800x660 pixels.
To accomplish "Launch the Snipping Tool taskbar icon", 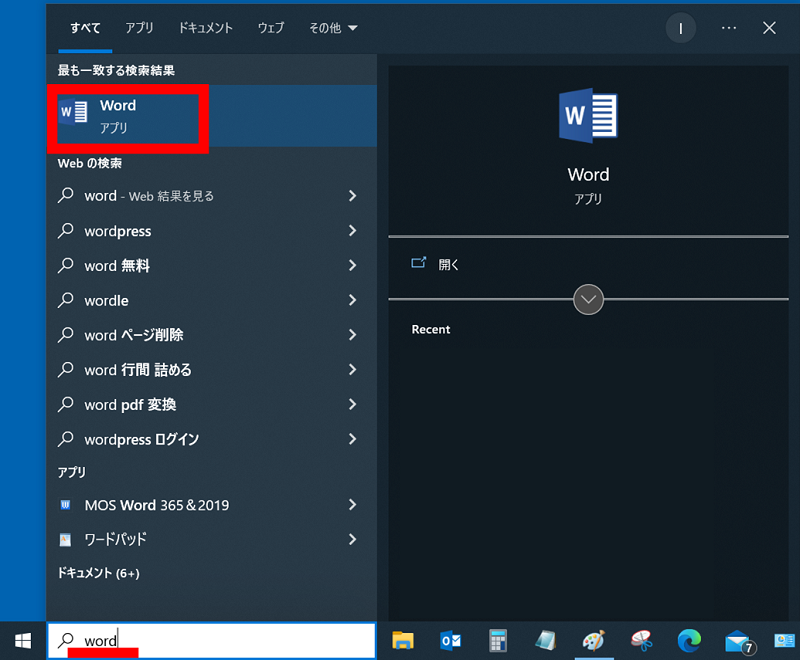I will tap(641, 641).
